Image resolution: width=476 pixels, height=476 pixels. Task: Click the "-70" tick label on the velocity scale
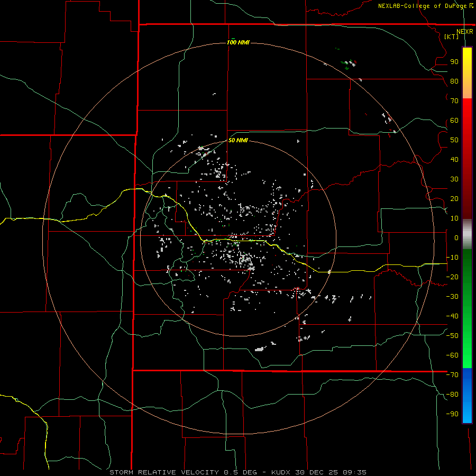[x=452, y=375]
